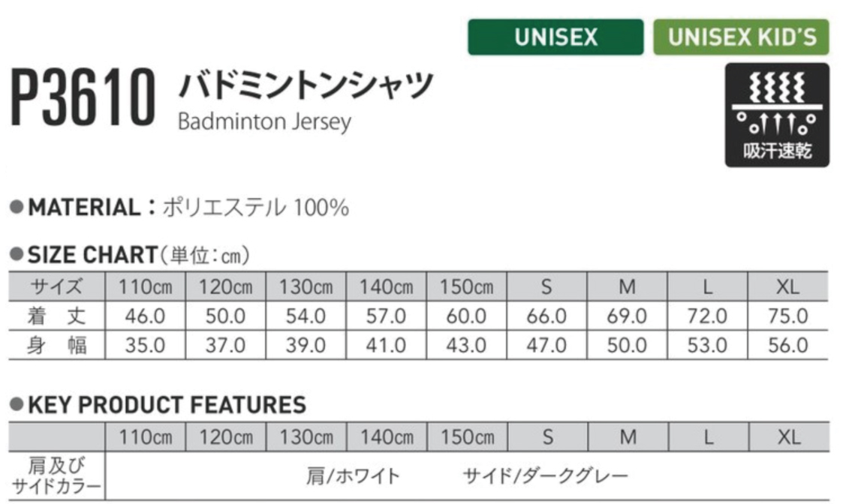Click the 66.0 length value for size S

[x=546, y=316]
